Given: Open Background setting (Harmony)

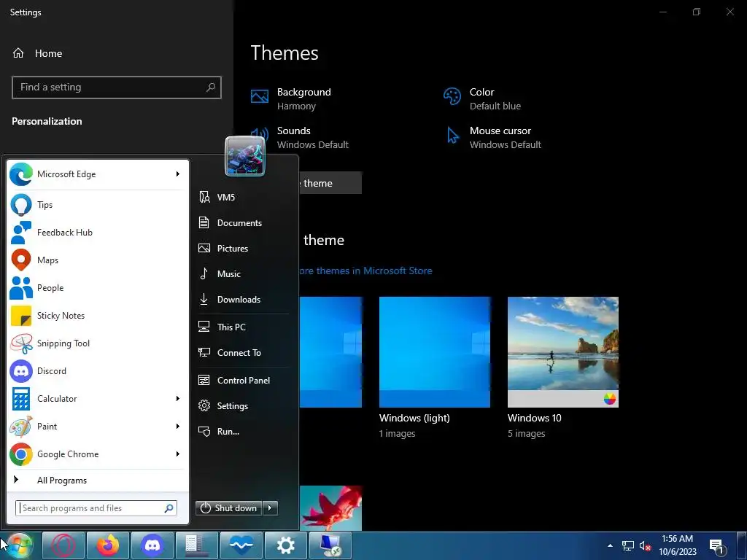Looking at the screenshot, I should click(x=290, y=99).
